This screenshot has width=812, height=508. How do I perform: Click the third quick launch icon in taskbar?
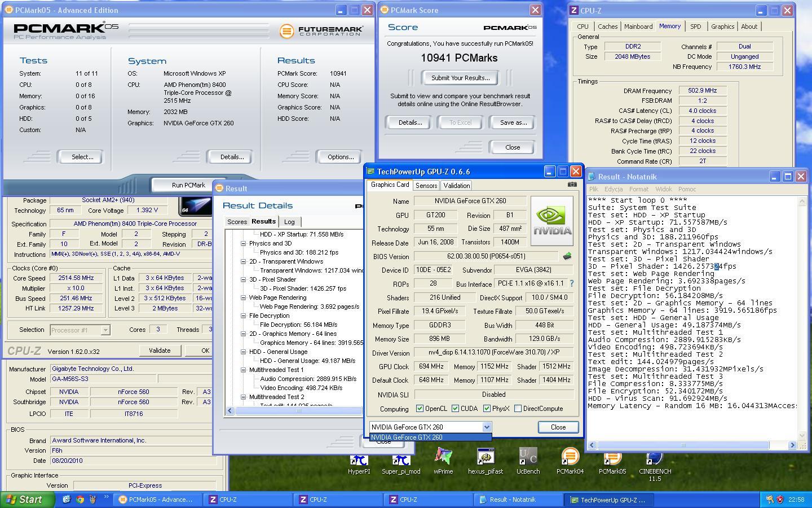coord(92,500)
